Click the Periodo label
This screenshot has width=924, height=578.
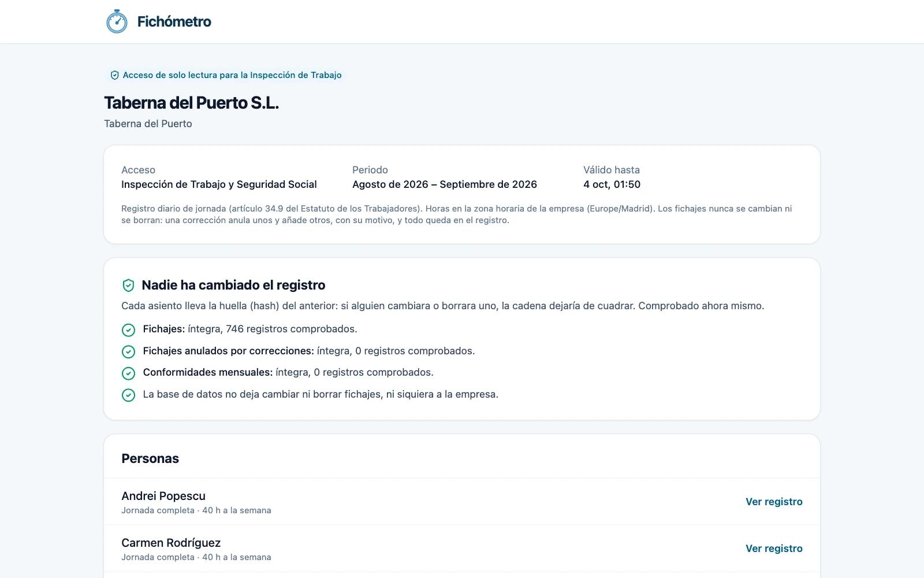(x=370, y=170)
